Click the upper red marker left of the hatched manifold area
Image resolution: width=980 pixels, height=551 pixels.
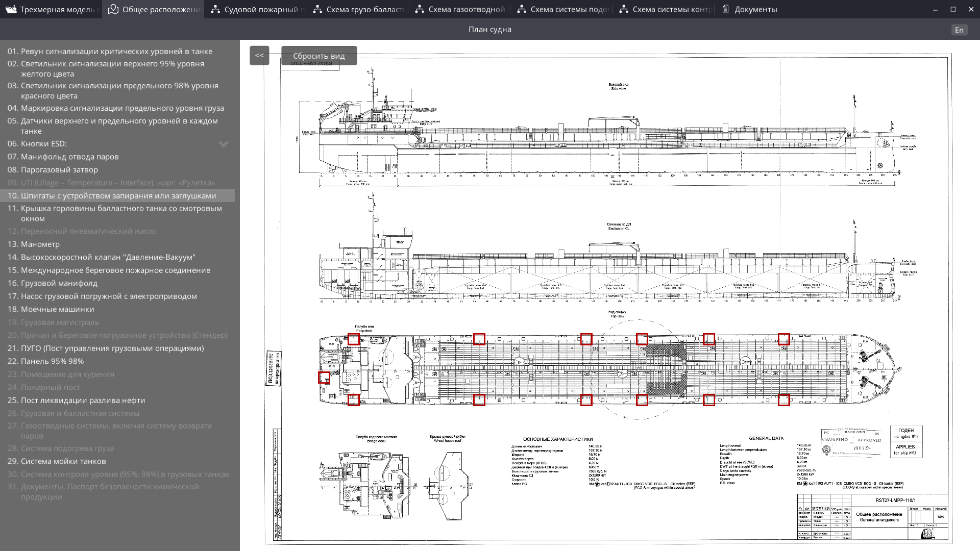642,339
